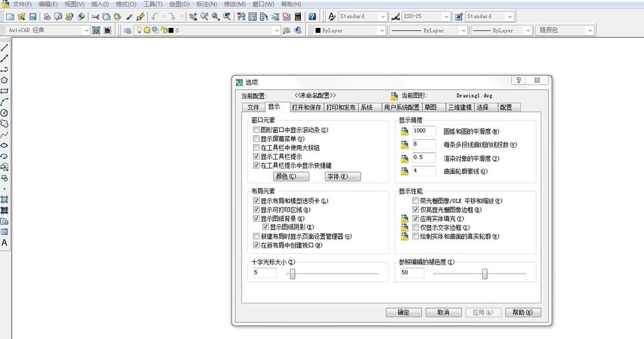The height and width of the screenshot is (339, 644).
Task: Select the Ellipse draw tool
Action: click(x=4, y=145)
